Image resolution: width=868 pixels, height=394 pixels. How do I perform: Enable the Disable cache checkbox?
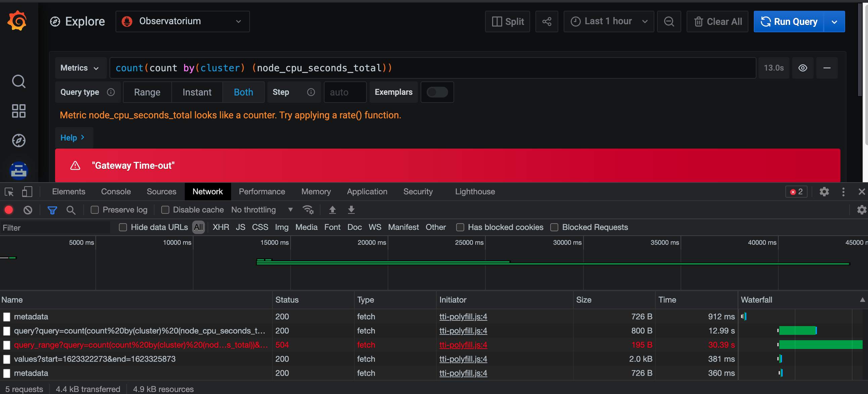point(166,209)
